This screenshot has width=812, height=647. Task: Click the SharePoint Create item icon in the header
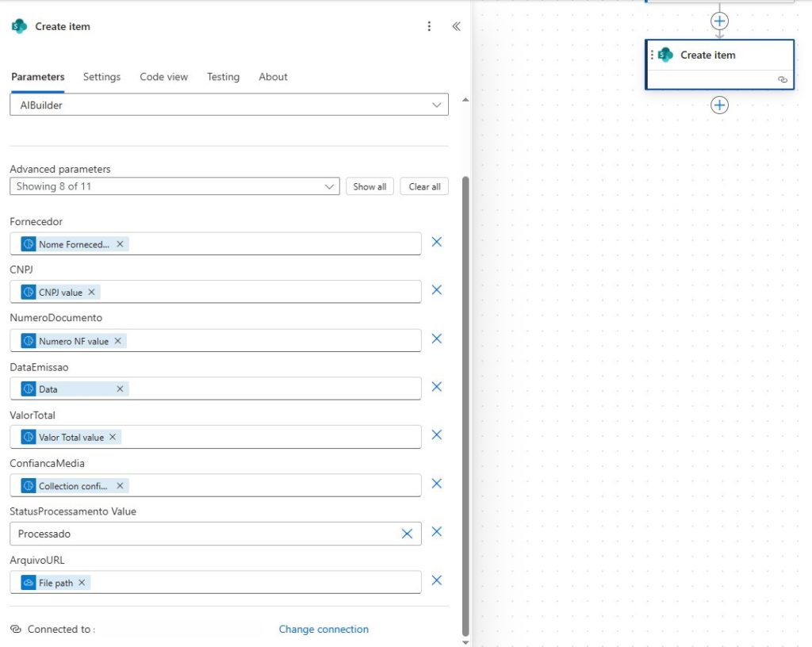pyautogui.click(x=17, y=26)
